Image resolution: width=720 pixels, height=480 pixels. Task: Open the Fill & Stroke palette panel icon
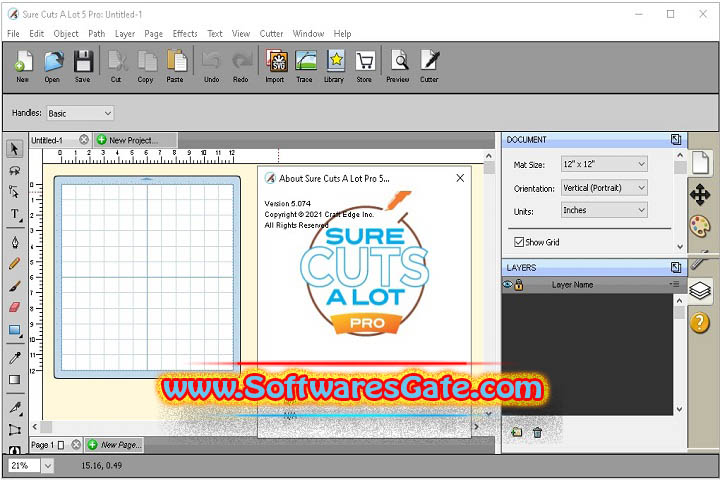coord(700,226)
